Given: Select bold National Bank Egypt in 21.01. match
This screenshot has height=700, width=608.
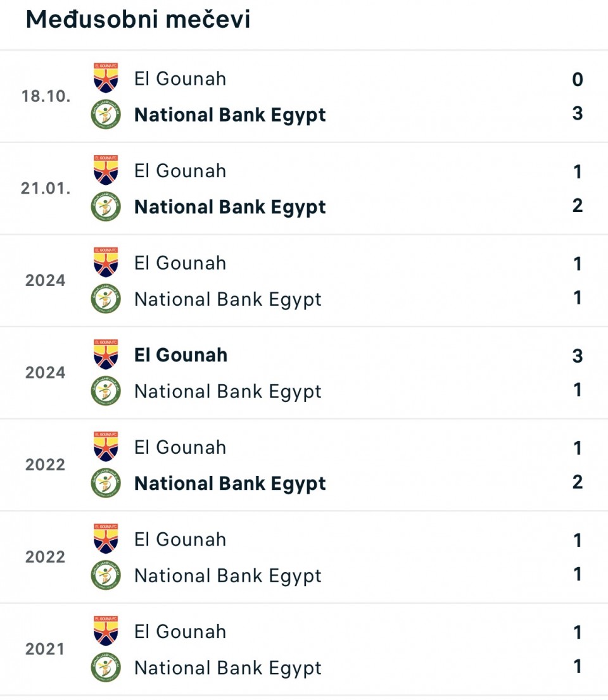Looking at the screenshot, I should coord(230,207).
